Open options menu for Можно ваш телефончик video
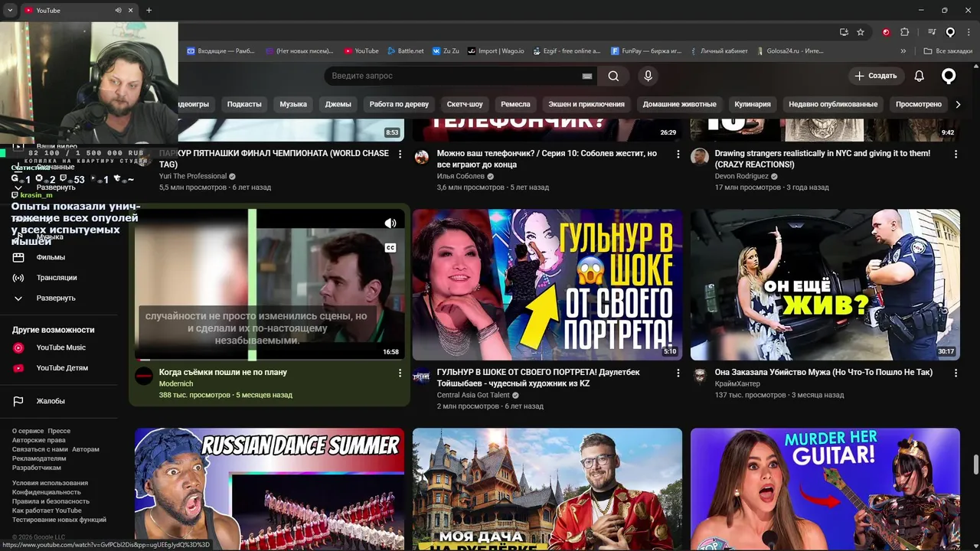The width and height of the screenshot is (980, 551). pos(678,154)
